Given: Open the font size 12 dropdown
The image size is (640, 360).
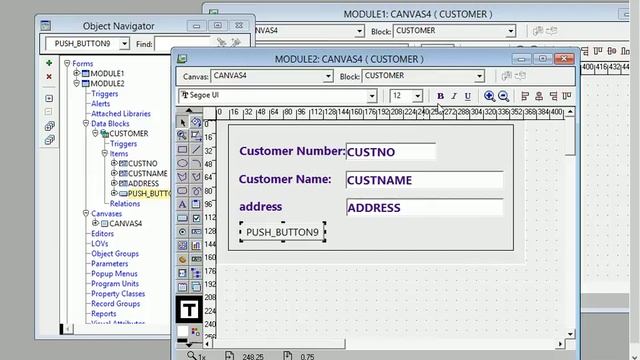Looking at the screenshot, I should 417,96.
